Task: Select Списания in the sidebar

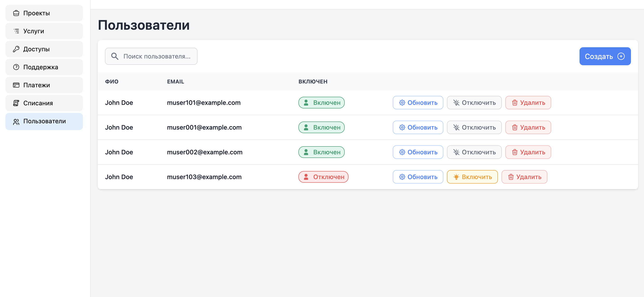Action: pyautogui.click(x=44, y=103)
